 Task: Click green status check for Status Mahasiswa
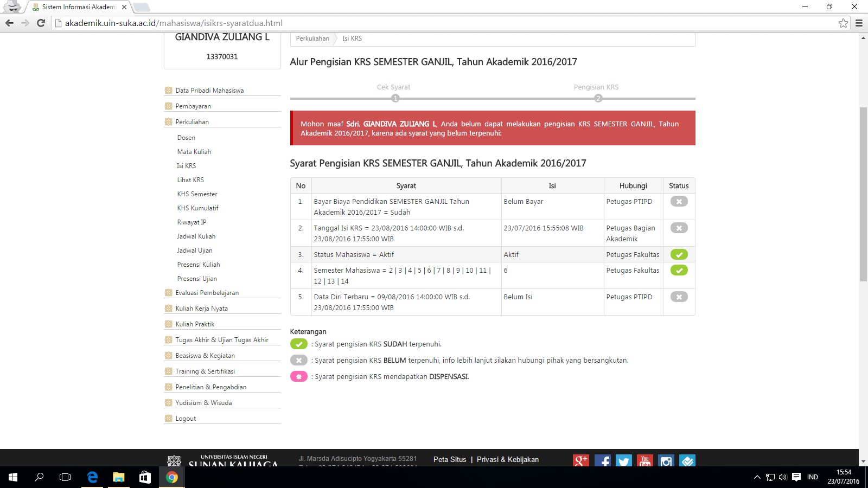click(x=679, y=254)
